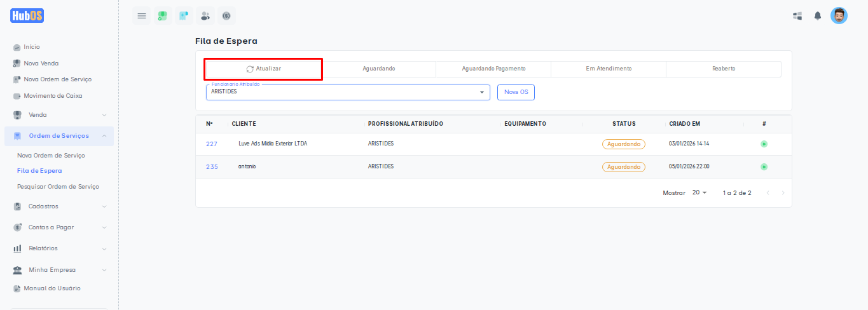Open the Funcionário Atribuído dropdown

[348, 92]
